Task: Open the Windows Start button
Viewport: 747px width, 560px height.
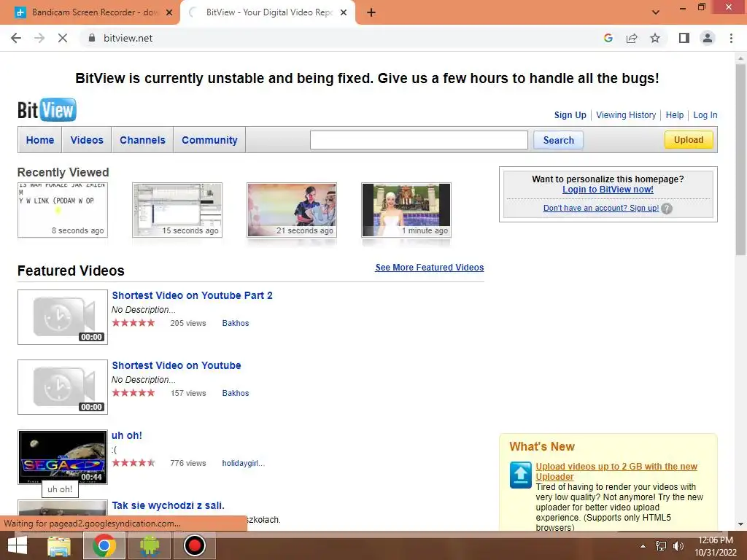Action: pyautogui.click(x=18, y=545)
